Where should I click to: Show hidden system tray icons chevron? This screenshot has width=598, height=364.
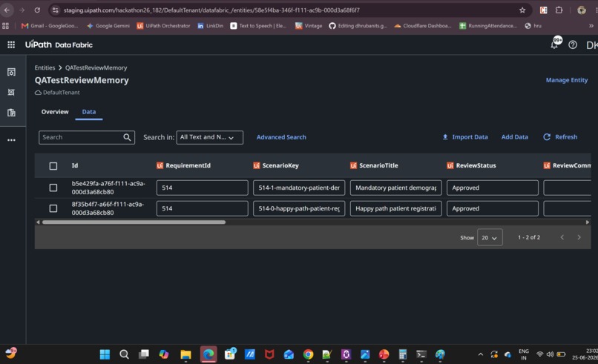point(481,354)
